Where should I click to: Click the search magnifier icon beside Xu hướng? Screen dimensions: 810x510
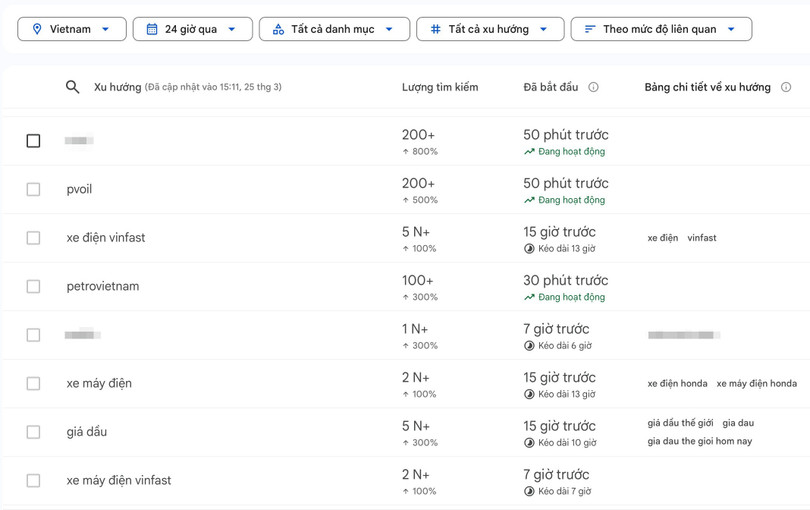pyautogui.click(x=72, y=87)
